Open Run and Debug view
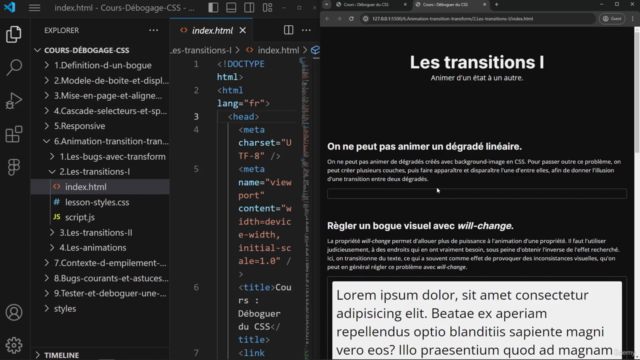This screenshot has width=640, height=360. click(x=14, y=101)
